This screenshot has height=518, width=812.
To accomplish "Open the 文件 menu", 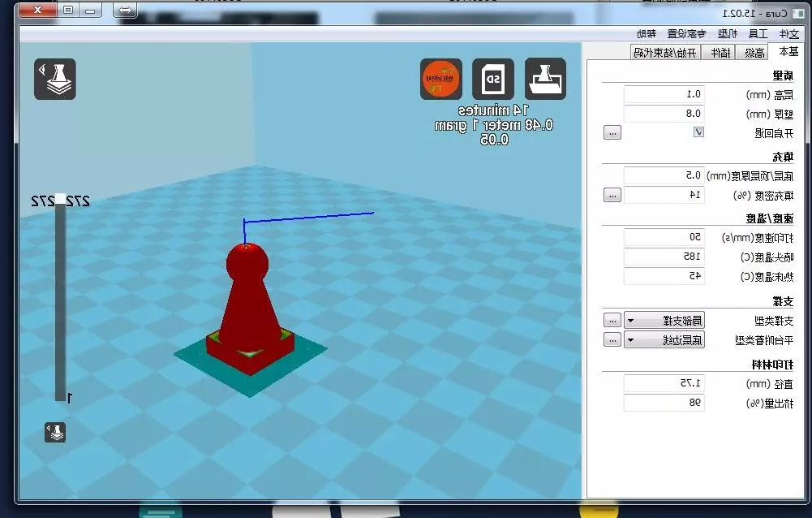I will click(x=791, y=33).
